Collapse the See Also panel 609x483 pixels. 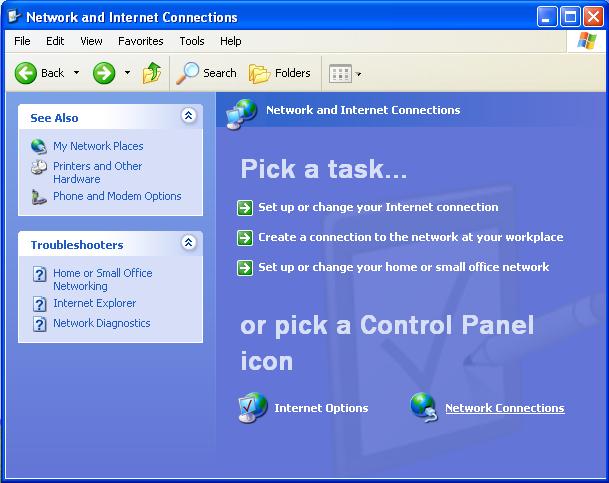tap(189, 115)
